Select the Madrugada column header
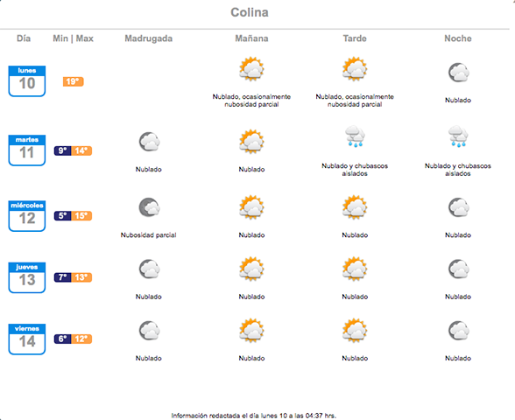Screen dimensions: 515x420 tap(149, 38)
